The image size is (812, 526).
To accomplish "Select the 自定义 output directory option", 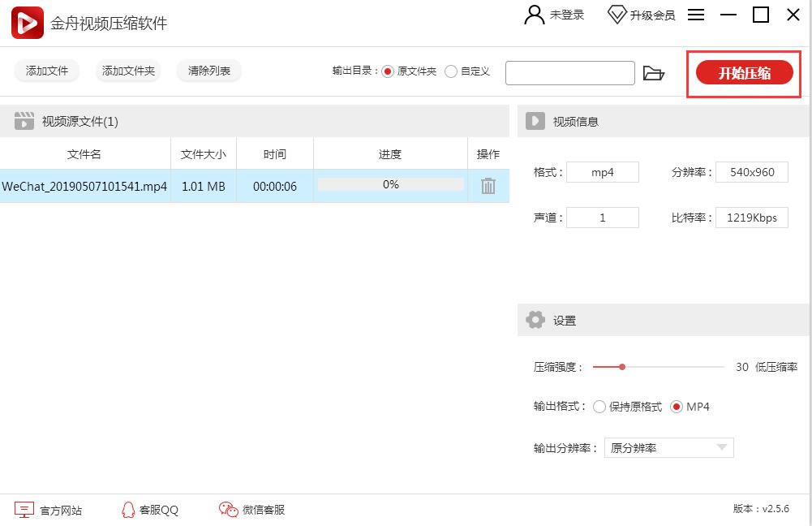I will (x=451, y=71).
